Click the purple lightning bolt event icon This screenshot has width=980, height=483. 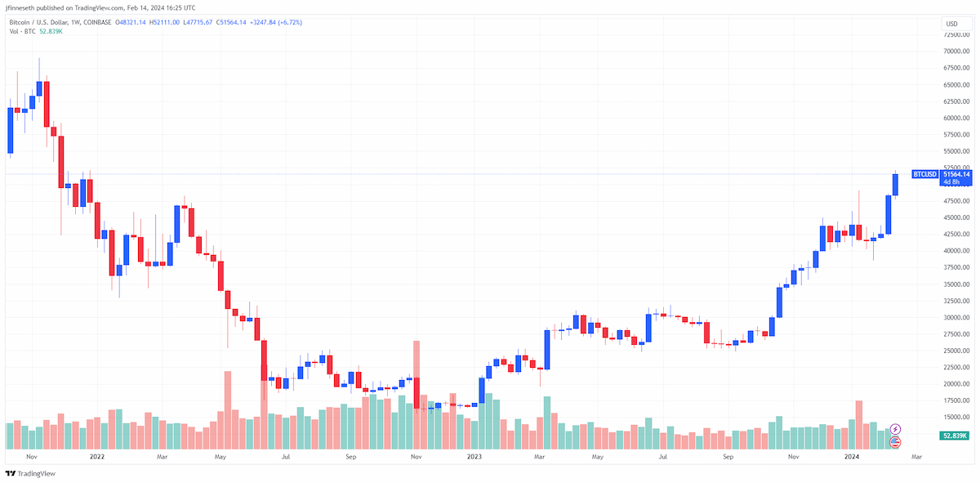[895, 428]
